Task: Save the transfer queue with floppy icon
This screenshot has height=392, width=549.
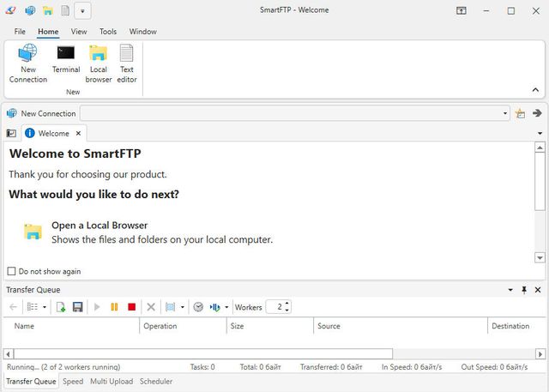Action: pos(78,307)
